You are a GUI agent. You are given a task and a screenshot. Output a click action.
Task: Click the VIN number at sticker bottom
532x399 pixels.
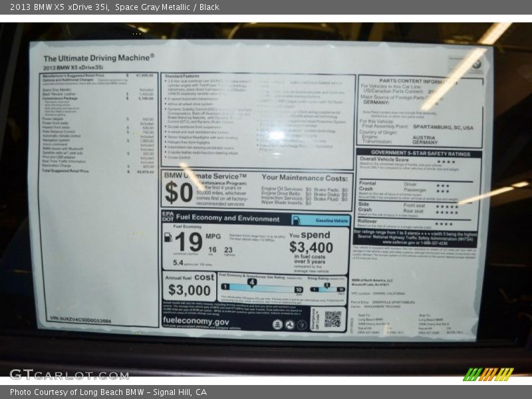80,319
